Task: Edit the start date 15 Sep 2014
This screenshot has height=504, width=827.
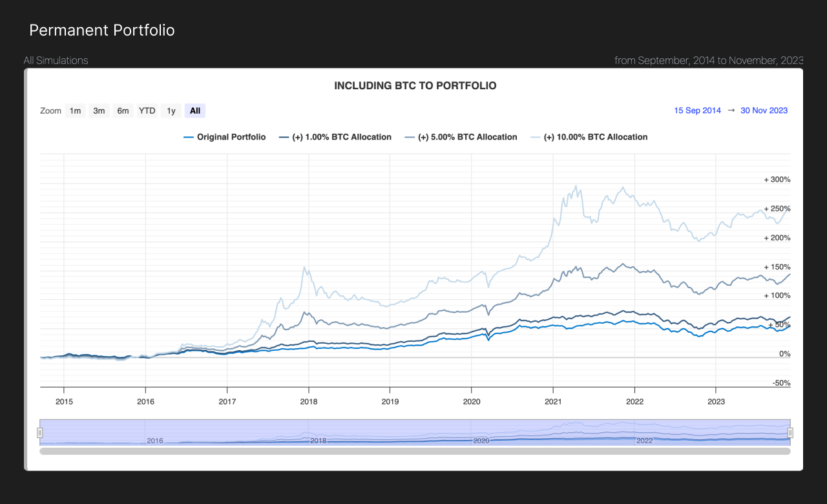Action: 697,110
